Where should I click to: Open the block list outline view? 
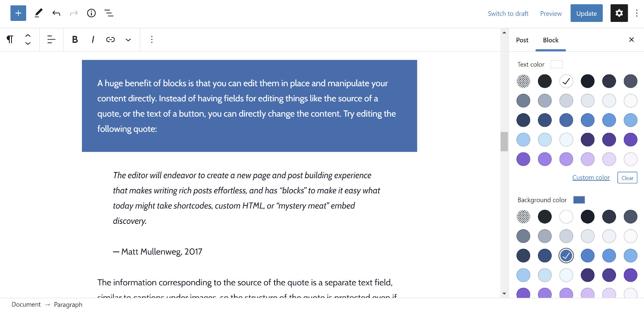pos(109,13)
